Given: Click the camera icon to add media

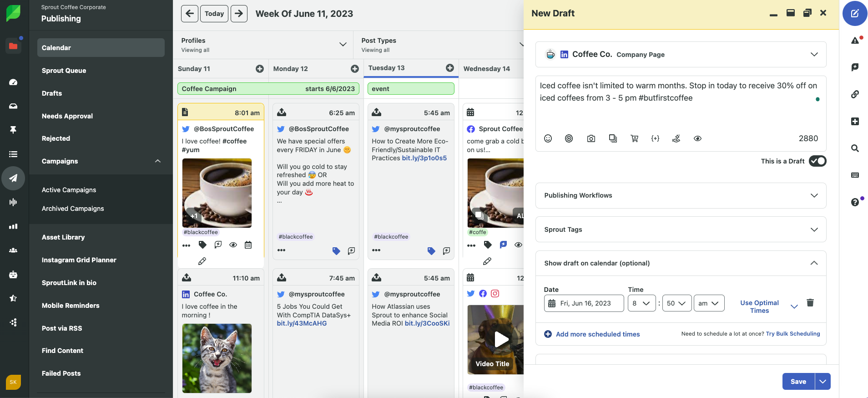Looking at the screenshot, I should (x=591, y=138).
